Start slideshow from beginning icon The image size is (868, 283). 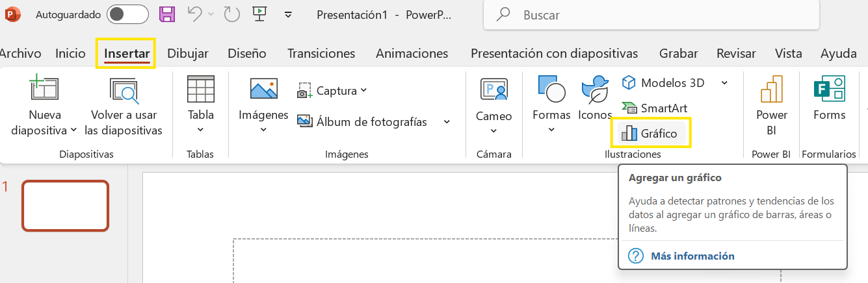click(x=260, y=14)
